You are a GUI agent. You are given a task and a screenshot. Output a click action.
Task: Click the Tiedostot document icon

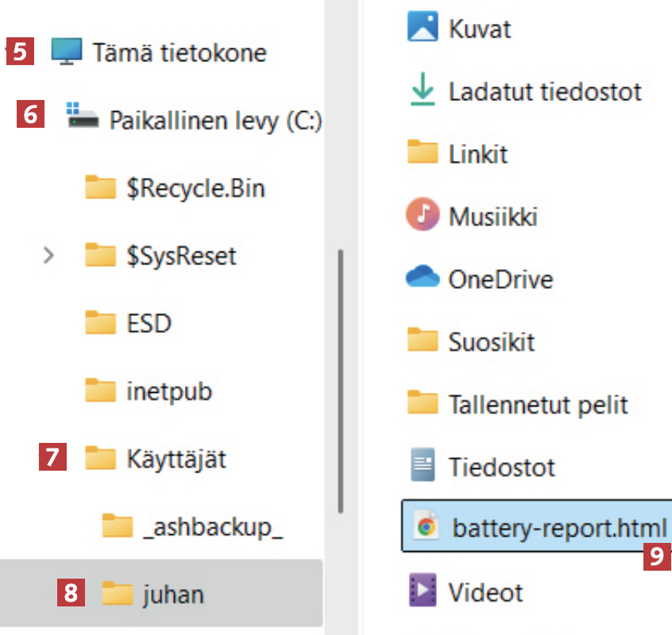pos(423,466)
